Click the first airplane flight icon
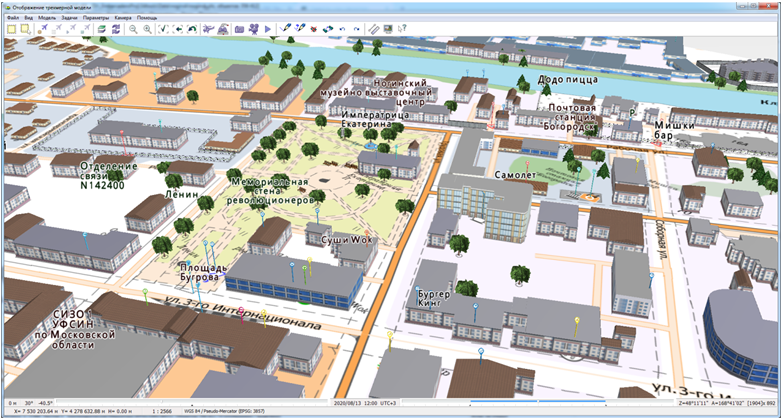The height and width of the screenshot is (418, 782). pos(43,29)
